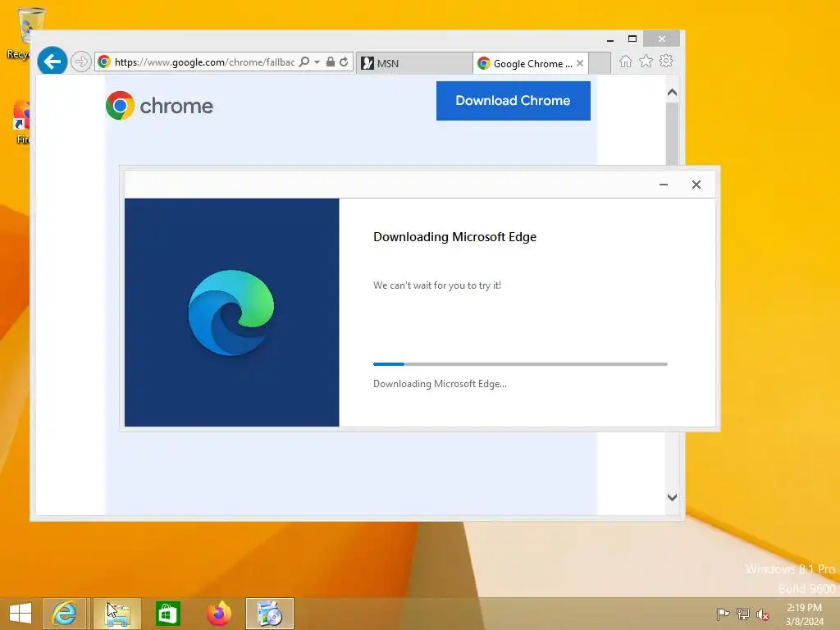Launch Firefox from the taskbar

click(218, 614)
